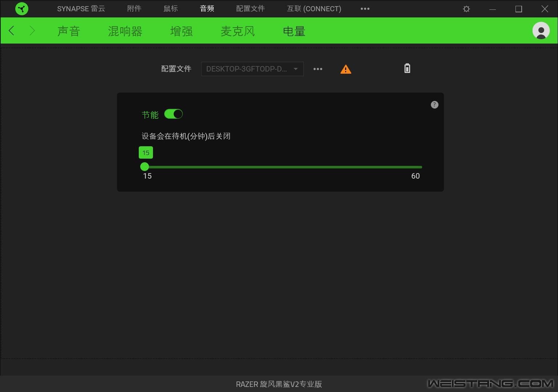The width and height of the screenshot is (558, 392).
Task: Go forward with the right arrow
Action: (x=32, y=31)
